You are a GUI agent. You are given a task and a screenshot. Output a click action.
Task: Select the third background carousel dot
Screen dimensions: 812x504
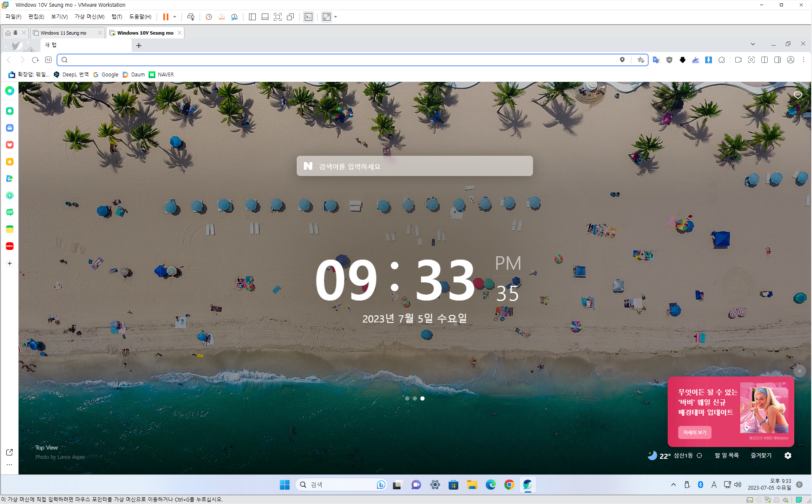point(422,398)
